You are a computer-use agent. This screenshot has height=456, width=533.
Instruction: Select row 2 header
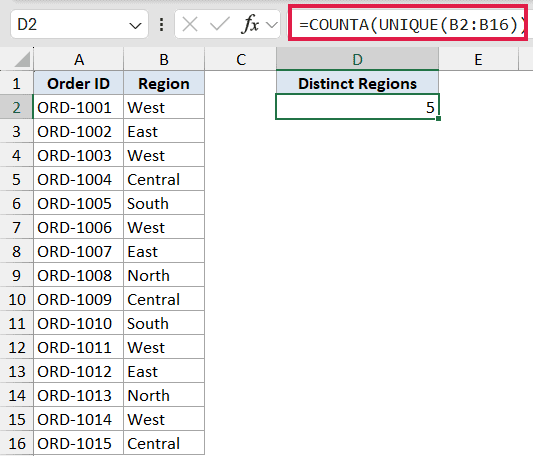coord(17,107)
